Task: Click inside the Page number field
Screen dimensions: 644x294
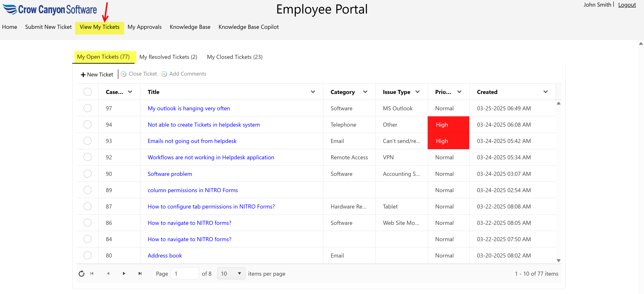Action: click(185, 273)
